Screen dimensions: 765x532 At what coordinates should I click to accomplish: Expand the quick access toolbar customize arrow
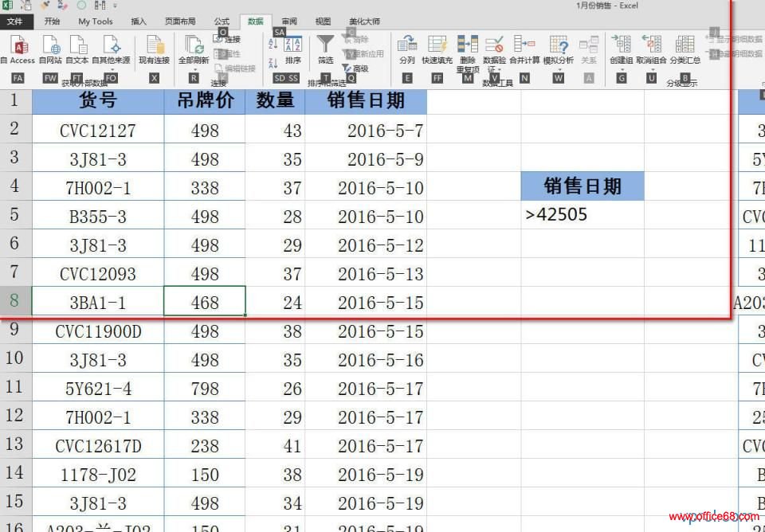pos(115,6)
